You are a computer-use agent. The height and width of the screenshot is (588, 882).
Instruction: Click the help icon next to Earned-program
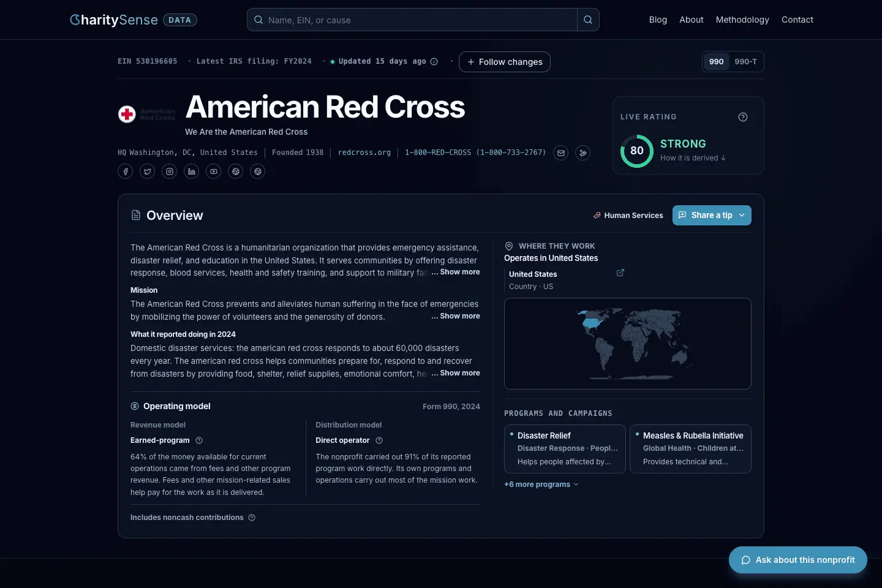tap(199, 440)
